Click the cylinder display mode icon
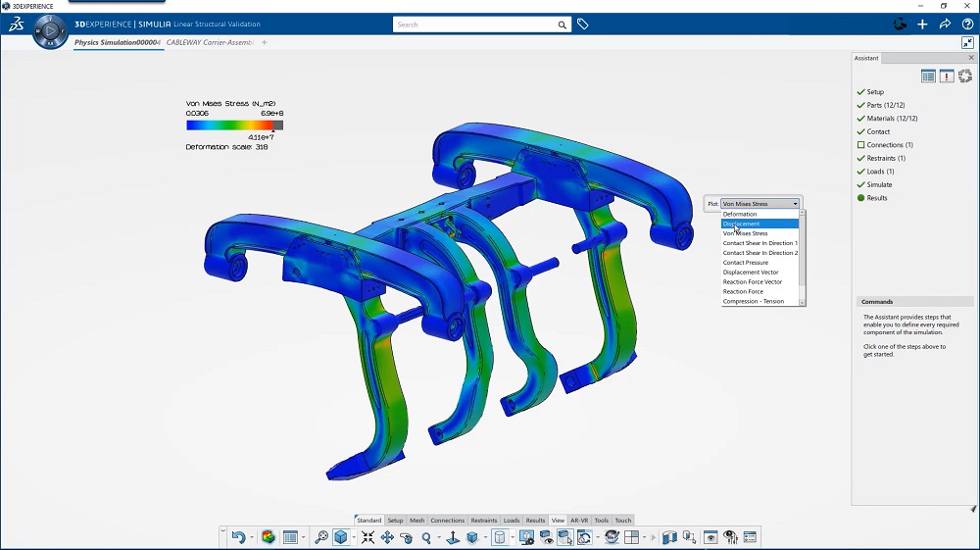 coord(500,537)
